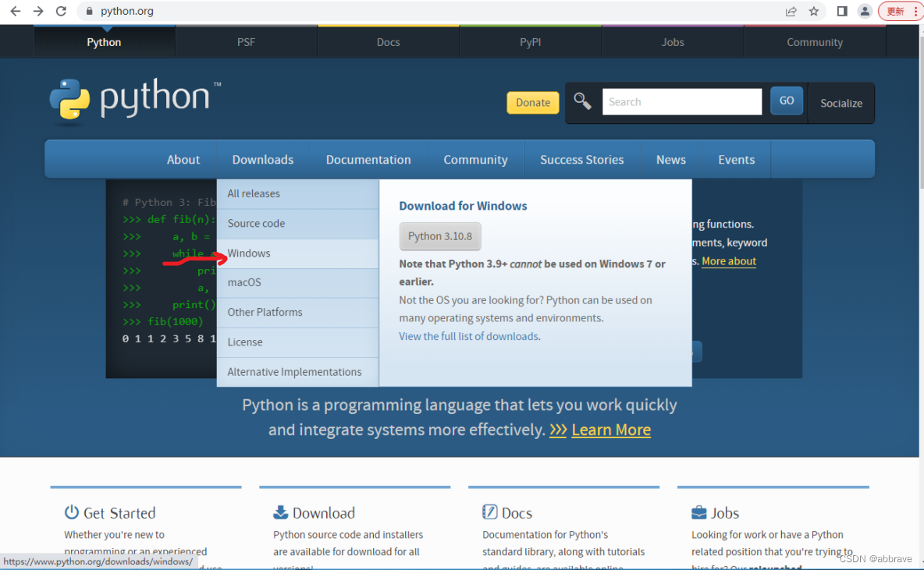This screenshot has width=924, height=570.
Task: Click the Download arrow icon in widget
Action: [x=280, y=512]
